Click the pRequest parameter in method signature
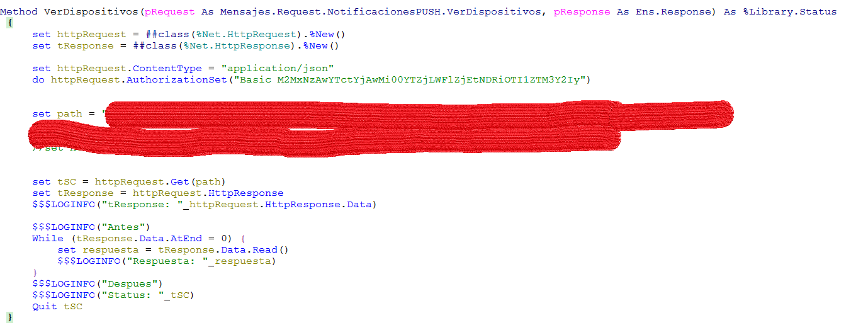The height and width of the screenshot is (325, 868). (169, 12)
